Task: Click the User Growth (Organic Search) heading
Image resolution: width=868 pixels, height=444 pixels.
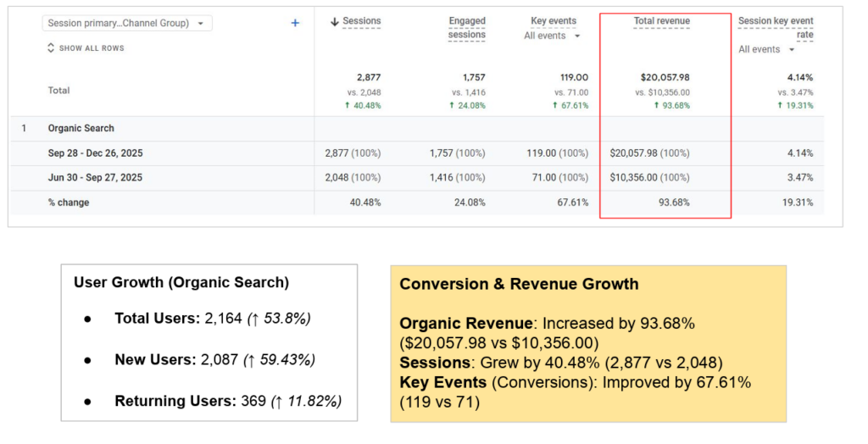Action: coord(181,283)
